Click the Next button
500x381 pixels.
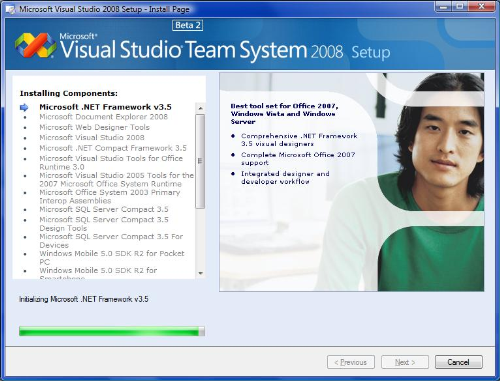tap(405, 362)
